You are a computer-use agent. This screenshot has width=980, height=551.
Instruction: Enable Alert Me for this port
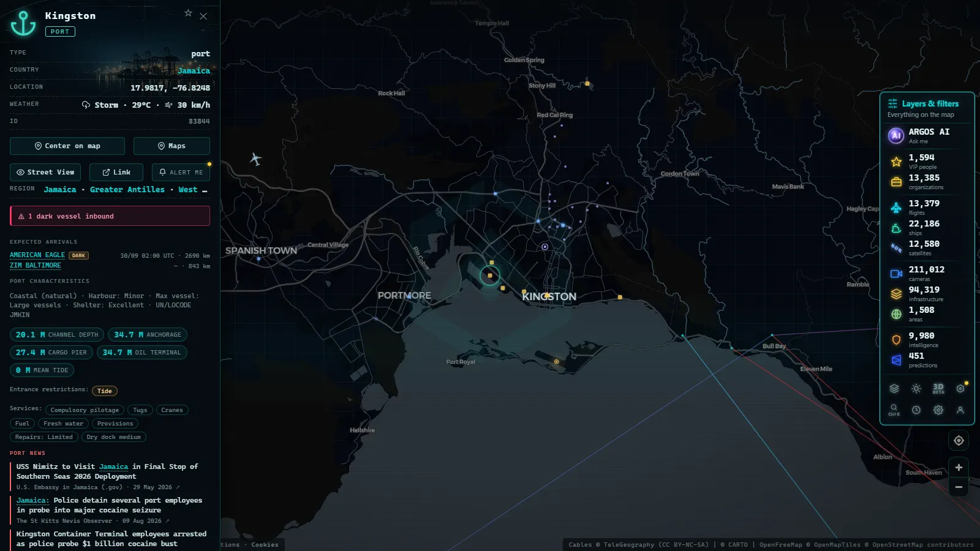tap(181, 172)
